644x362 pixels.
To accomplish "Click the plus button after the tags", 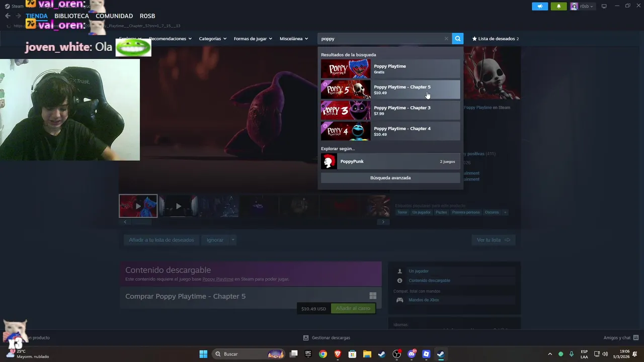I will click(x=505, y=212).
